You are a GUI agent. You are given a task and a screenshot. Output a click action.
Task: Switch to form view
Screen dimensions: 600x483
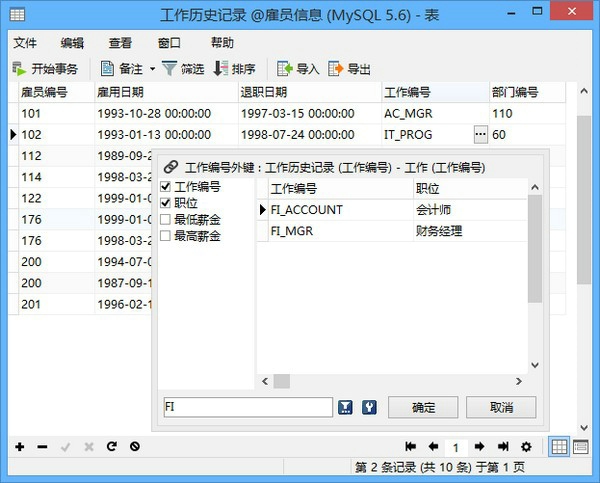click(x=581, y=447)
